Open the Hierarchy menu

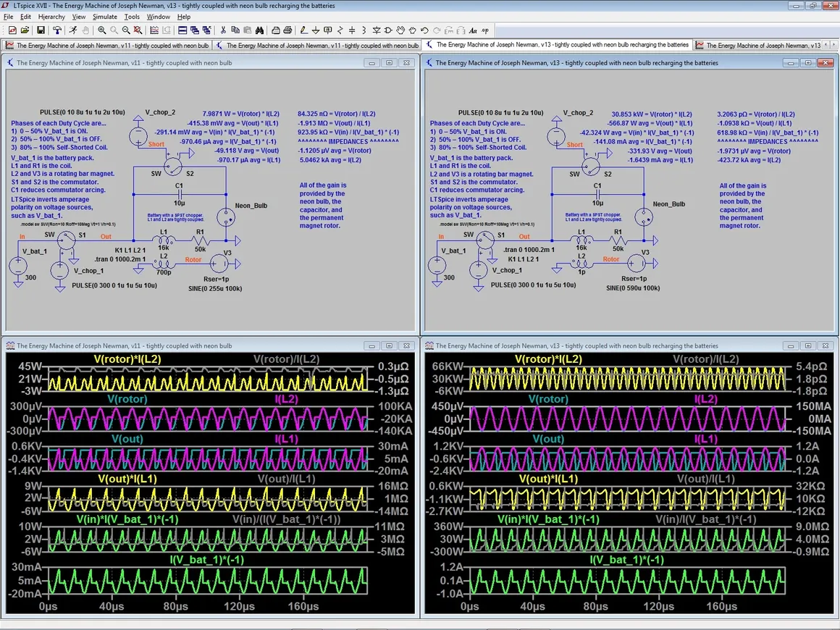51,17
